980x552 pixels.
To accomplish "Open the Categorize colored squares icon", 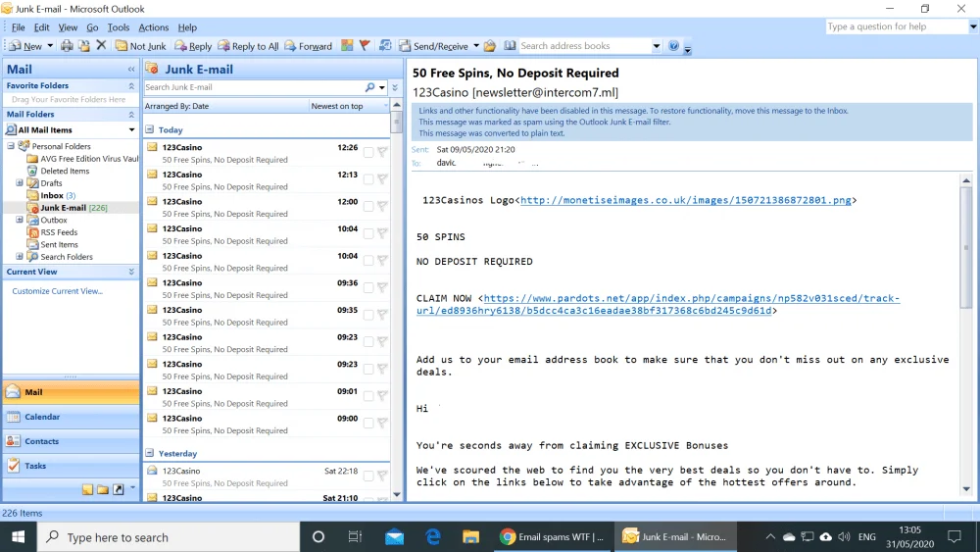I will (347, 46).
